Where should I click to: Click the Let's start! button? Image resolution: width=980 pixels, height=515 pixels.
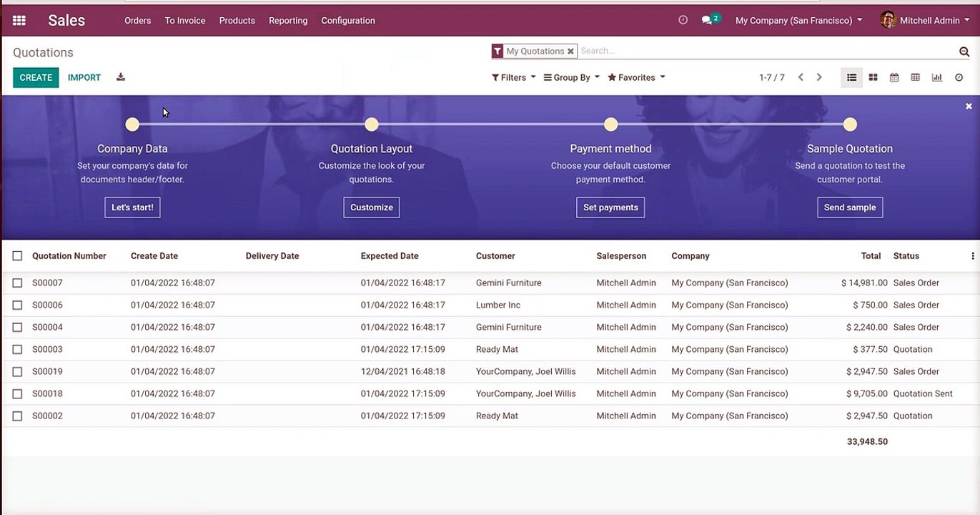click(132, 207)
